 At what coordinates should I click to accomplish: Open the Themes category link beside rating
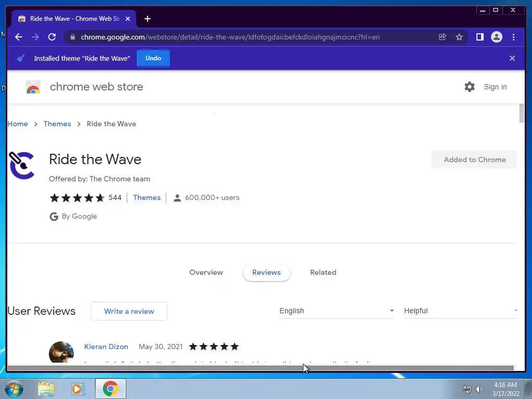147,197
